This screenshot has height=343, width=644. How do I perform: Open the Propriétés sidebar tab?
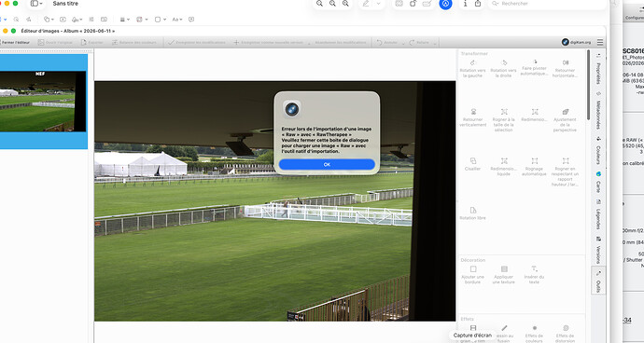pyautogui.click(x=598, y=70)
